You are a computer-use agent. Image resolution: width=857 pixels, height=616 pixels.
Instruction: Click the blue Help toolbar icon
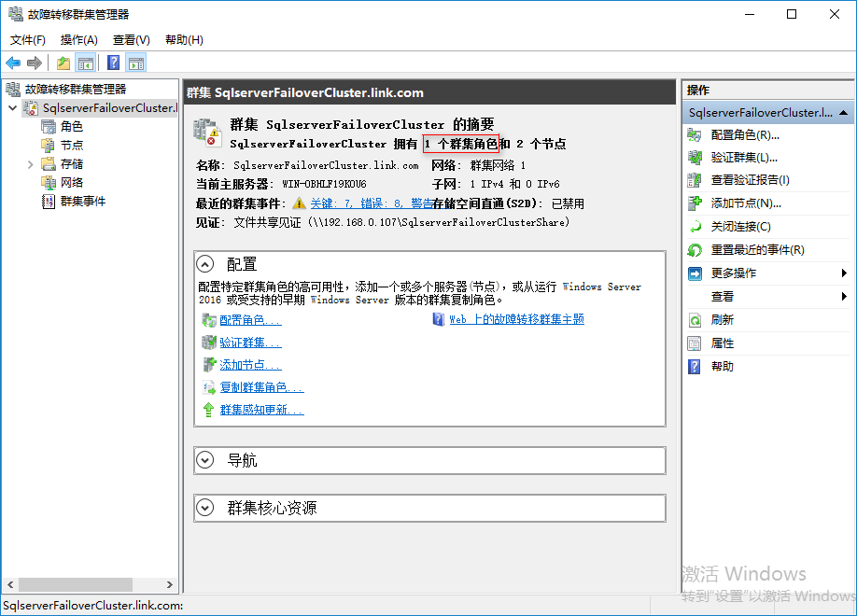point(113,63)
